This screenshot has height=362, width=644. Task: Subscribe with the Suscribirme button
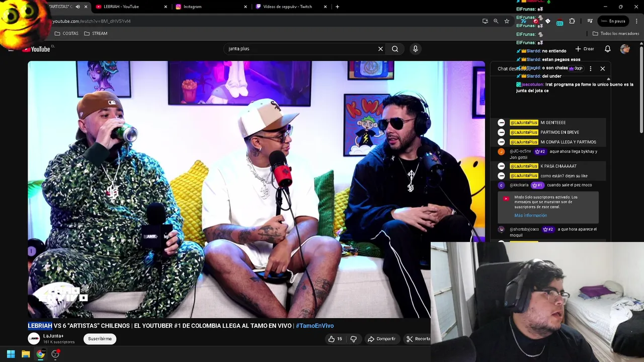pos(100,339)
